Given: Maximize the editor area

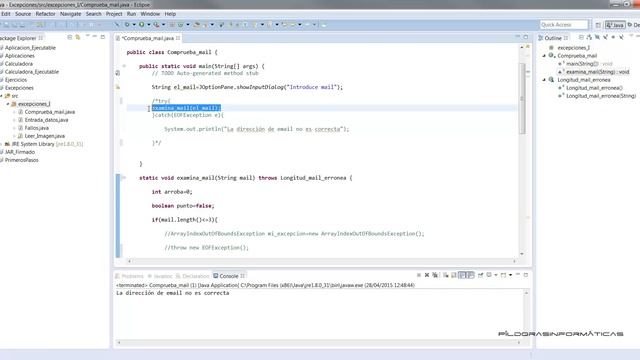Looking at the screenshot, I should (526, 37).
